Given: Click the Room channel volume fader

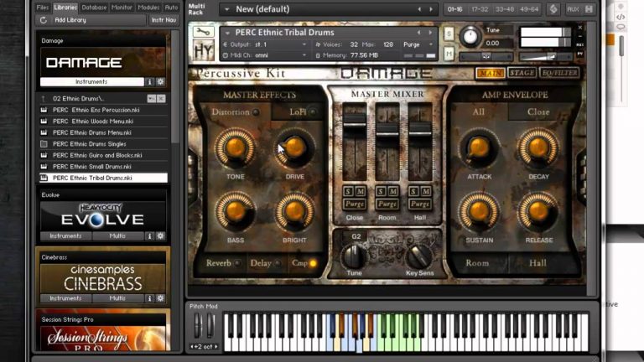Looking at the screenshot, I should click(387, 134).
